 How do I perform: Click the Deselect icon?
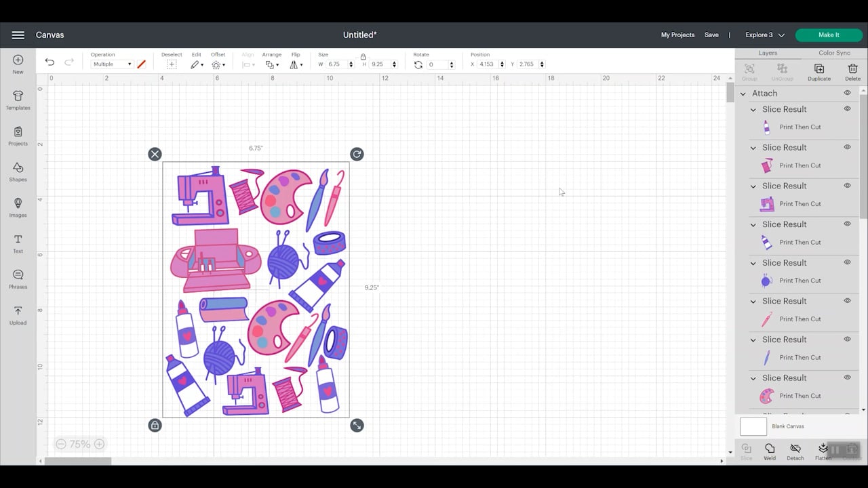tap(172, 64)
